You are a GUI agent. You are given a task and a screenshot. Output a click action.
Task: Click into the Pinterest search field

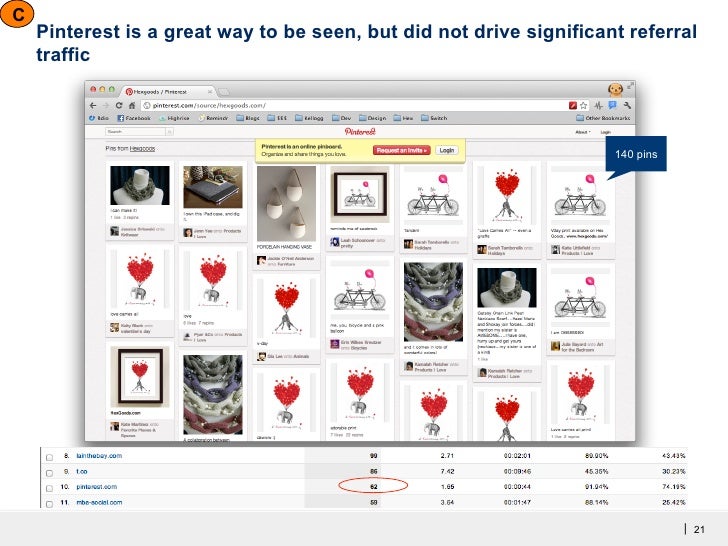click(136, 132)
